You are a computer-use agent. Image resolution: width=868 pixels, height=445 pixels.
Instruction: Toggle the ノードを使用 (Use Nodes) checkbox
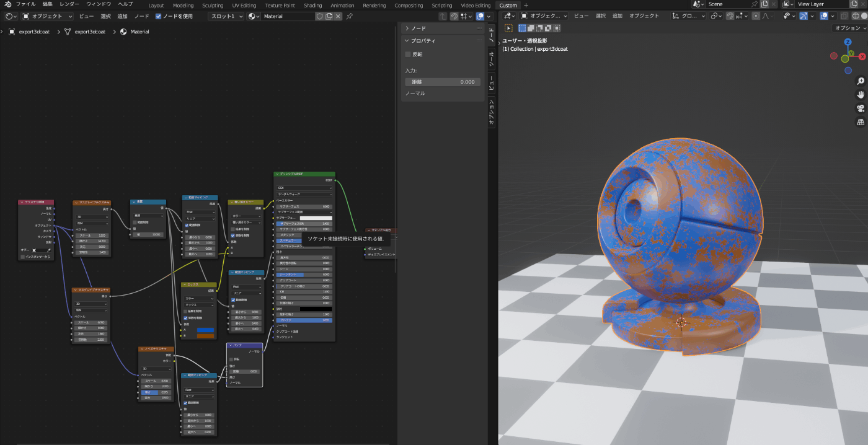coord(159,16)
